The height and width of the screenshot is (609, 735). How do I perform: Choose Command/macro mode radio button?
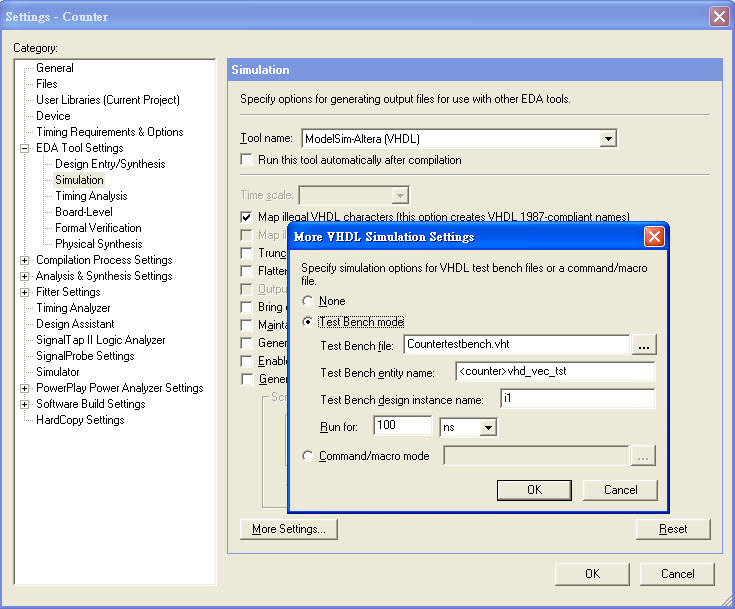tap(308, 456)
